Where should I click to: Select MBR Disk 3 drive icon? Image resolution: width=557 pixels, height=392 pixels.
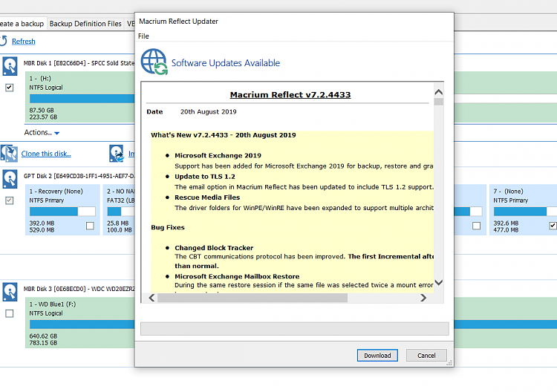coord(10,292)
